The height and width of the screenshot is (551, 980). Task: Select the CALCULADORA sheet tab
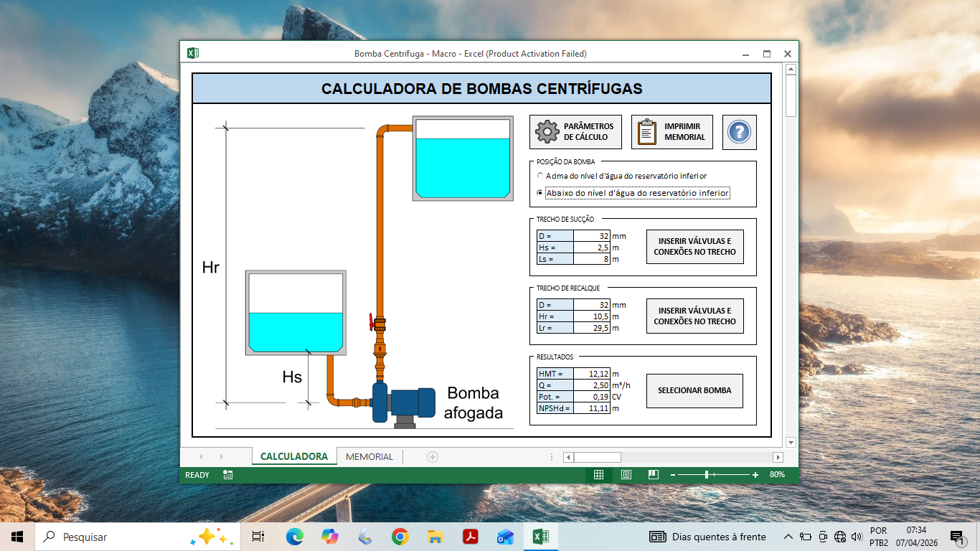click(294, 457)
